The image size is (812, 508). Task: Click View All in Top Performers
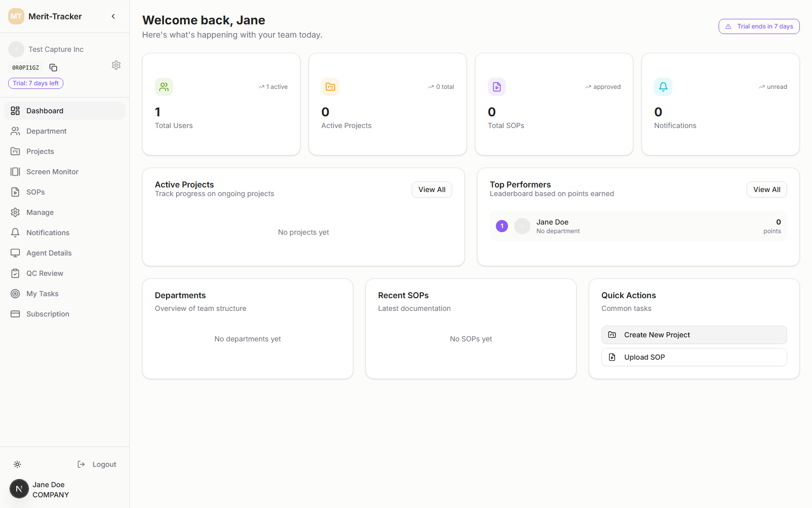coord(767,189)
